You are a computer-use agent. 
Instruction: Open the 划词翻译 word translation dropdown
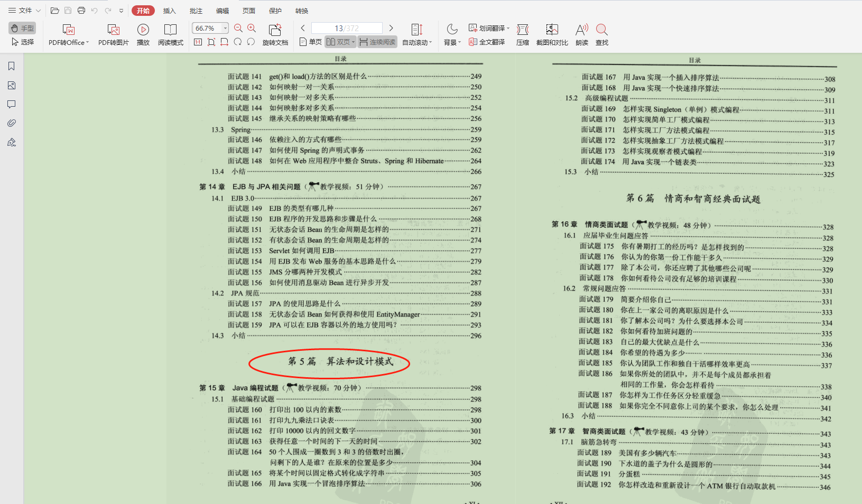coord(489,28)
